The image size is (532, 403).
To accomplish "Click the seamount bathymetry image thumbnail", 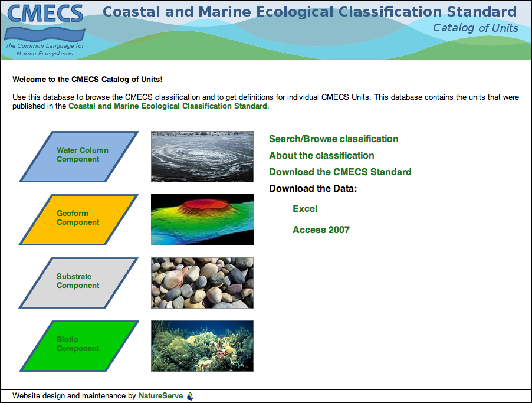I will pyautogui.click(x=202, y=219).
